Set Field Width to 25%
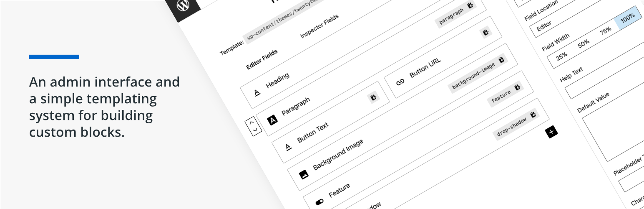 coord(561,55)
